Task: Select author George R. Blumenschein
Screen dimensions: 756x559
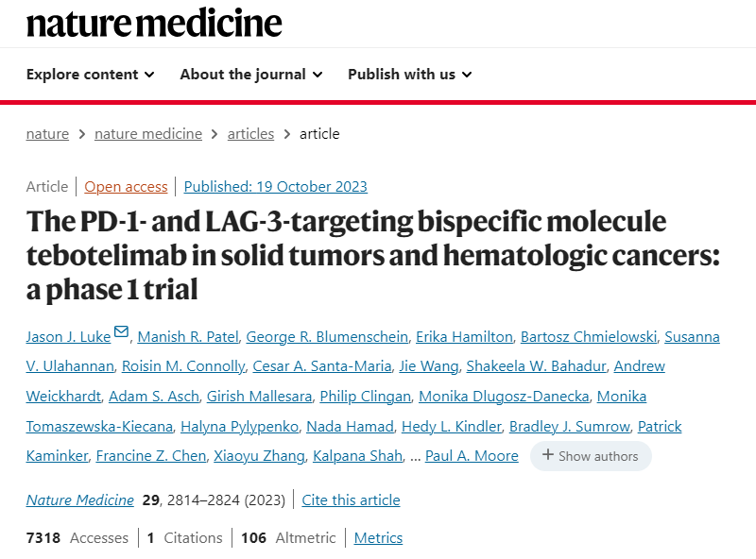Action: (327, 337)
